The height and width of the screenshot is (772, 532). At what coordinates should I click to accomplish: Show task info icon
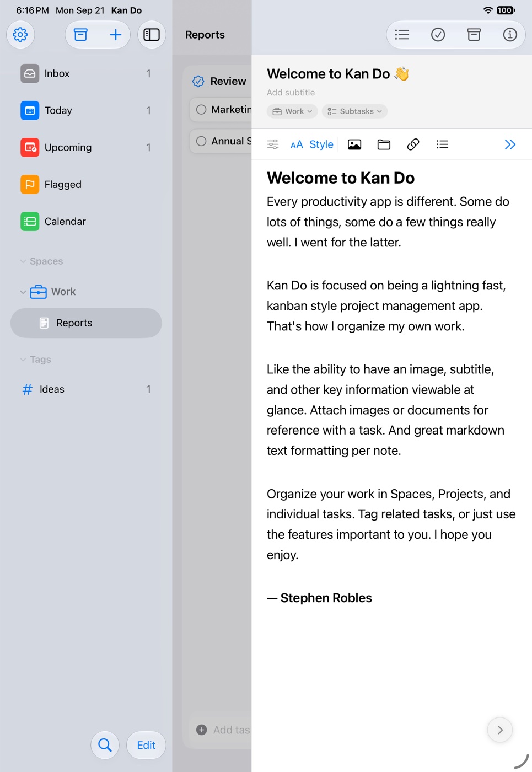pyautogui.click(x=510, y=35)
